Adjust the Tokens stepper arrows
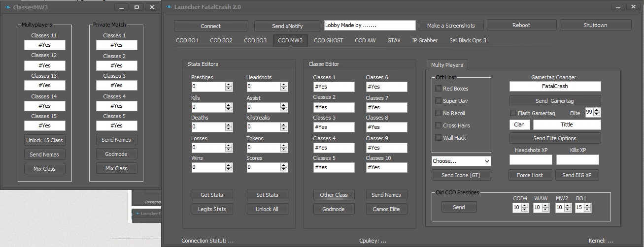Image resolution: width=644 pixels, height=247 pixels. pos(284,147)
